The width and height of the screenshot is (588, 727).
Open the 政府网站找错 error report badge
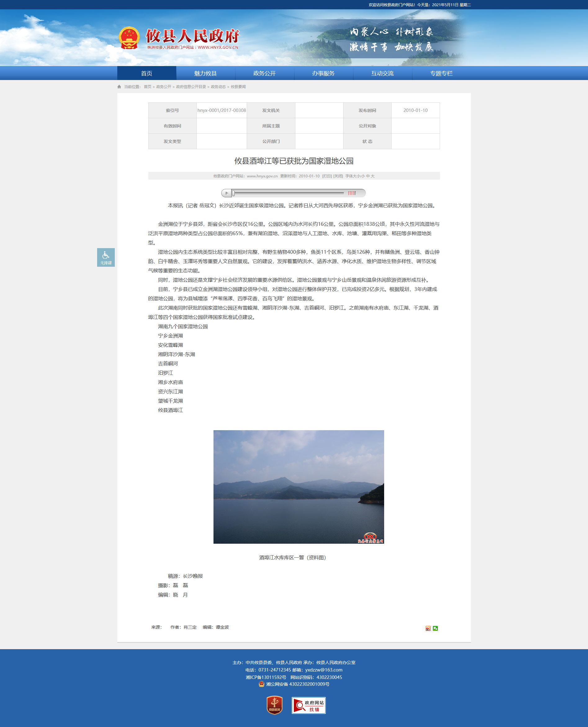(308, 705)
